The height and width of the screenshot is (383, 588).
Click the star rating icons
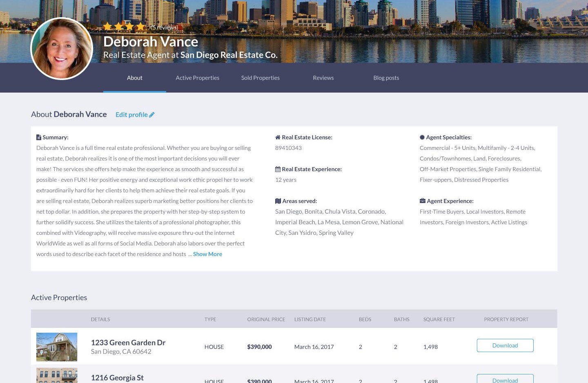(124, 27)
